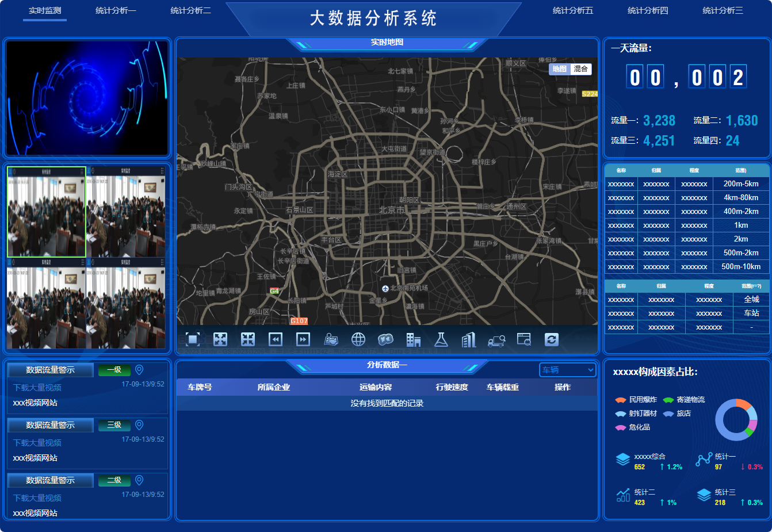Toggle 民用爆炸 legend item

coord(636,400)
